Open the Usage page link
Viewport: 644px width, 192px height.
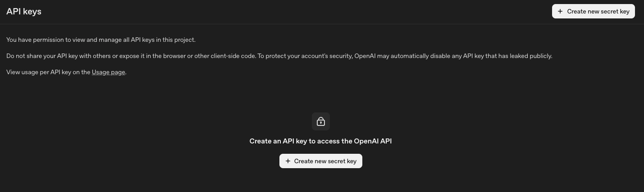[108, 72]
